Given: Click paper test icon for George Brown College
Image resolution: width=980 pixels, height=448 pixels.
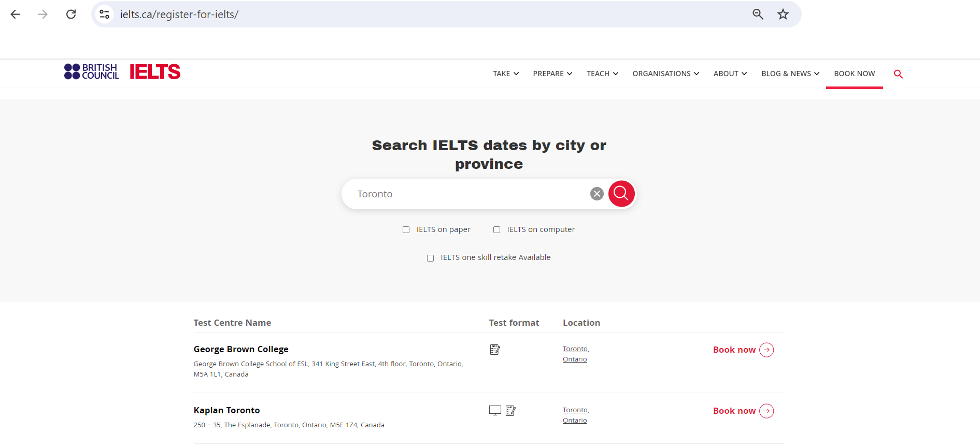Looking at the screenshot, I should coord(495,350).
